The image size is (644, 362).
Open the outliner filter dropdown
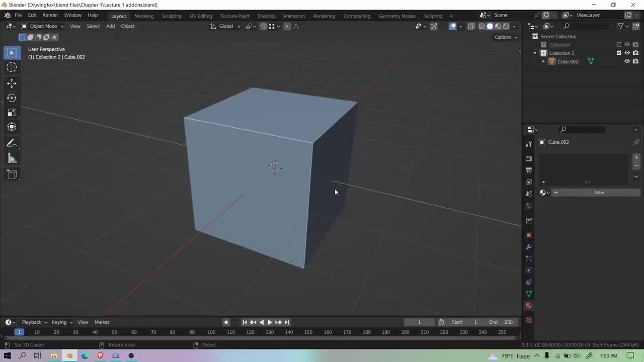pyautogui.click(x=623, y=26)
